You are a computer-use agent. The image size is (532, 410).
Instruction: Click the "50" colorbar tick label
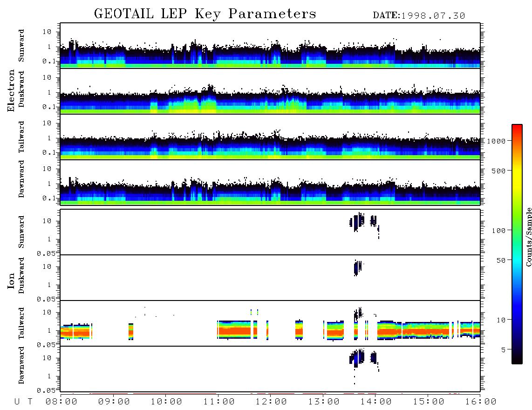pyautogui.click(x=501, y=260)
